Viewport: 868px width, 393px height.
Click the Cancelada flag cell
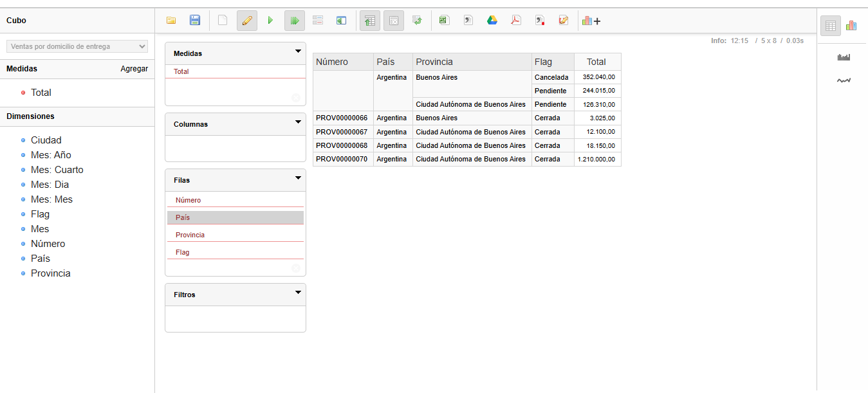click(x=553, y=77)
